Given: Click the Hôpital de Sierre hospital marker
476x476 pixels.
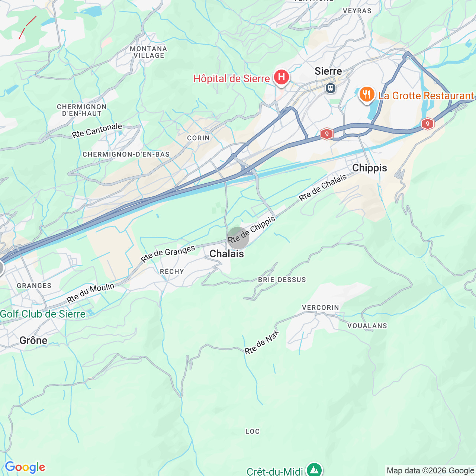Looking at the screenshot, I should (282, 77).
